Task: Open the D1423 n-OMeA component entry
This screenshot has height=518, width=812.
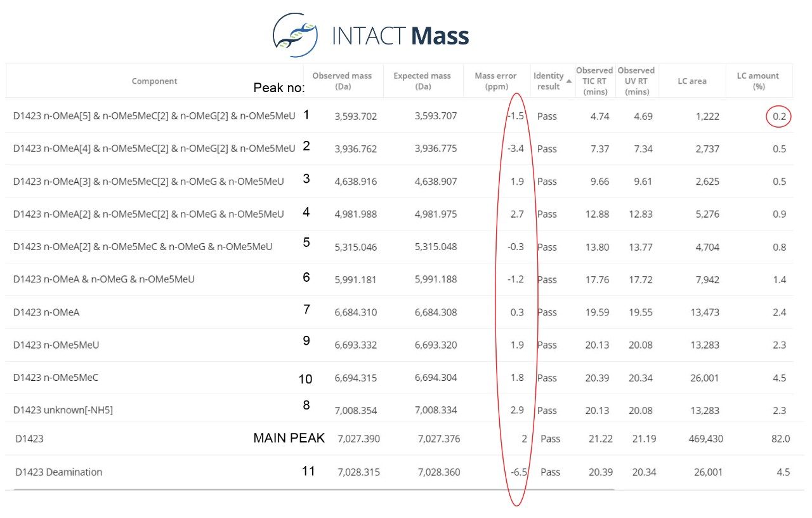Action: 47,312
